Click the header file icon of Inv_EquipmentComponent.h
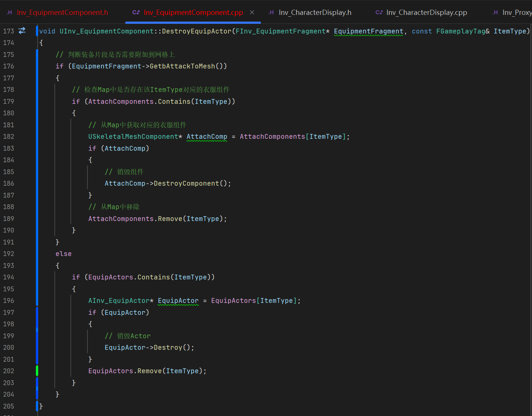The height and width of the screenshot is (416, 532). click(x=9, y=12)
